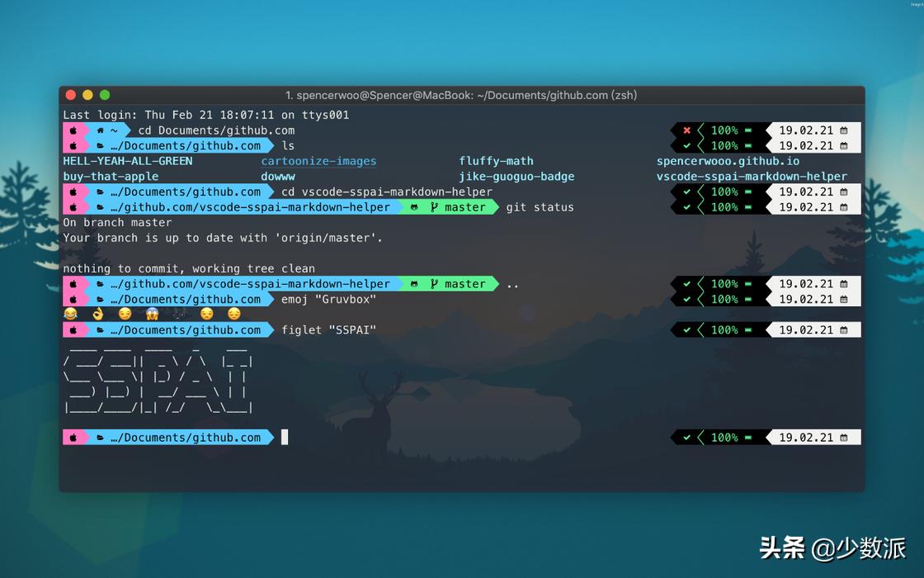
Task: Click the branch icon beside master on the git status row
Action: [x=434, y=207]
